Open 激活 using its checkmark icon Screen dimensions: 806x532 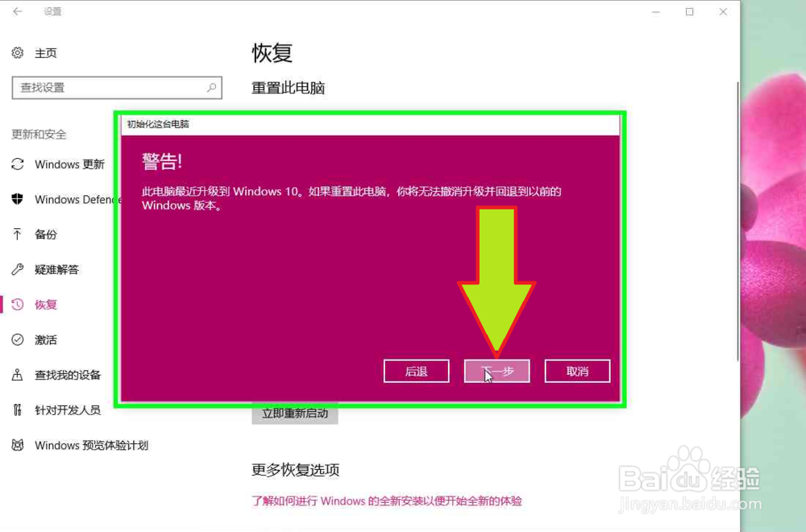coord(18,339)
